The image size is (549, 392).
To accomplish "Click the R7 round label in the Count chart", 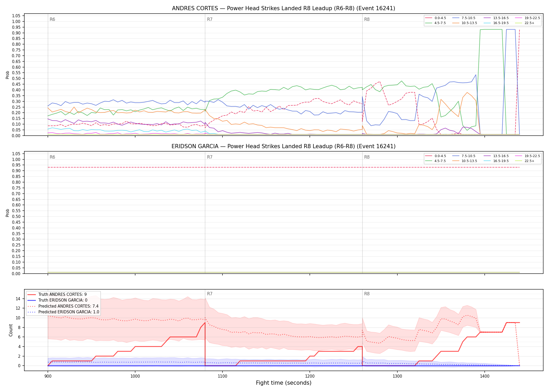I will tap(210, 294).
